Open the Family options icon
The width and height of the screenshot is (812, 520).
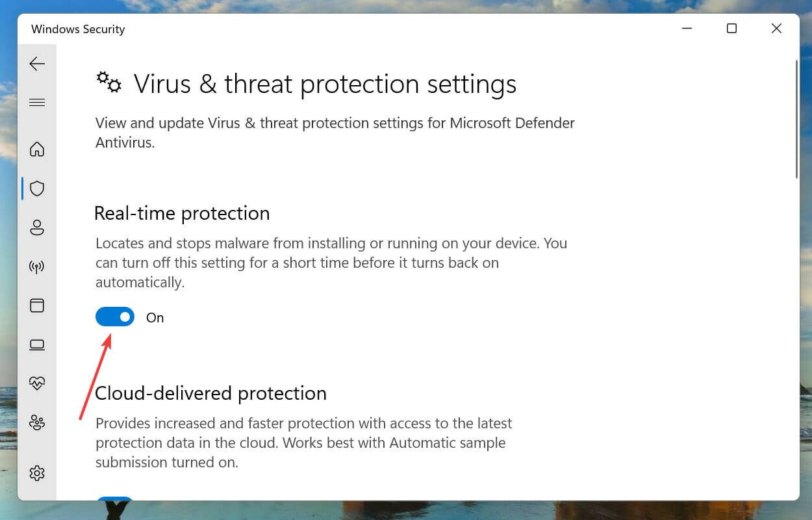[37, 422]
